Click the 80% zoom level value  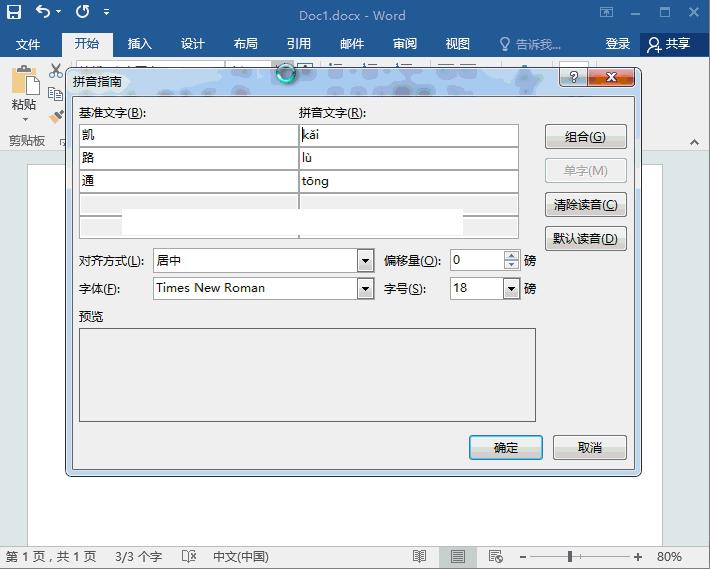(x=669, y=556)
